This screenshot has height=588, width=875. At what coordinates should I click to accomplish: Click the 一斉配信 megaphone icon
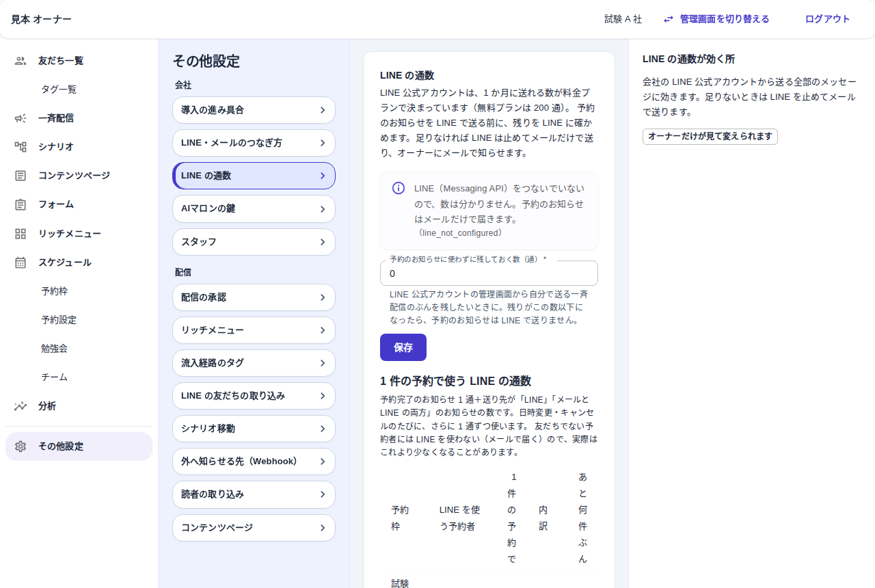tap(21, 118)
